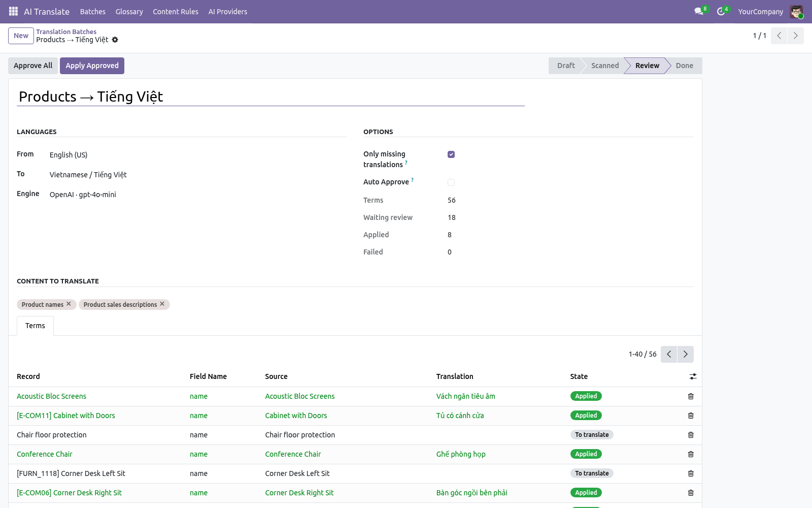Viewport: 812px width, 508px height.
Task: Sort by the Source column header
Action: point(276,376)
